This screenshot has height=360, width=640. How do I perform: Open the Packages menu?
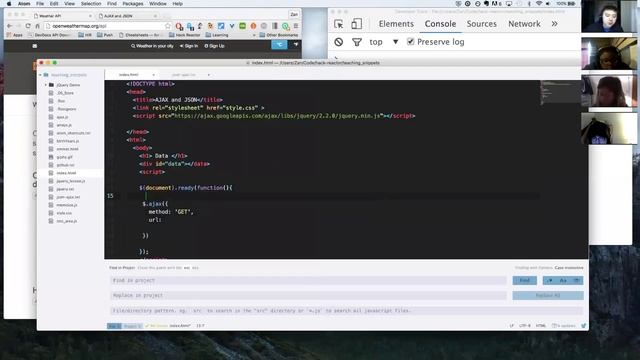(x=133, y=4)
